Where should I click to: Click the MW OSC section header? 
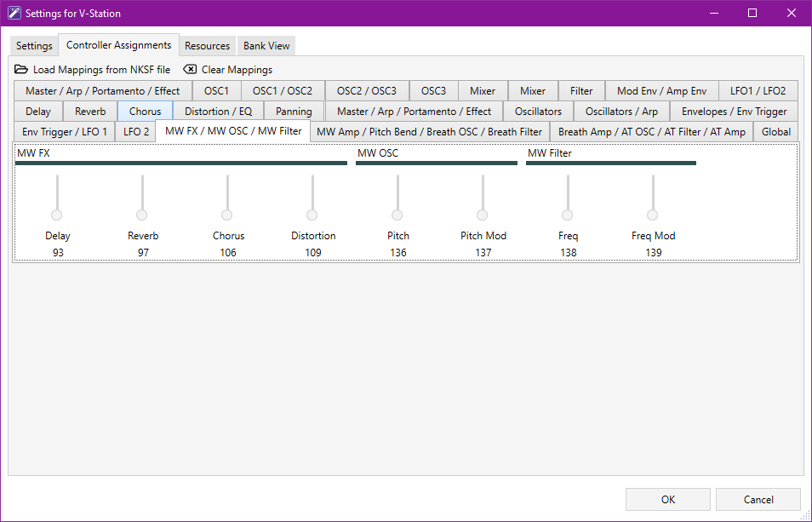tap(378, 153)
